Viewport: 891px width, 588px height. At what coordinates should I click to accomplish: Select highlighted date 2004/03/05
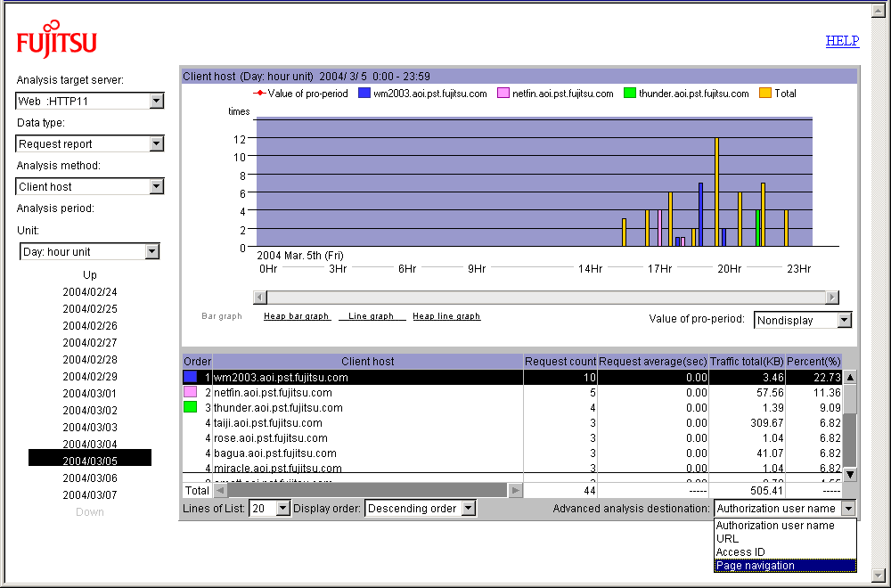click(x=90, y=458)
